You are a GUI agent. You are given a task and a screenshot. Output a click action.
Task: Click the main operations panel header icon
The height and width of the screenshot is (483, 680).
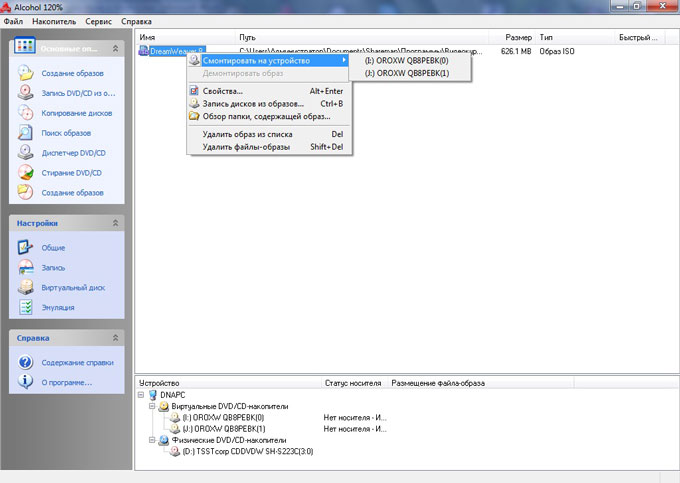click(x=25, y=45)
